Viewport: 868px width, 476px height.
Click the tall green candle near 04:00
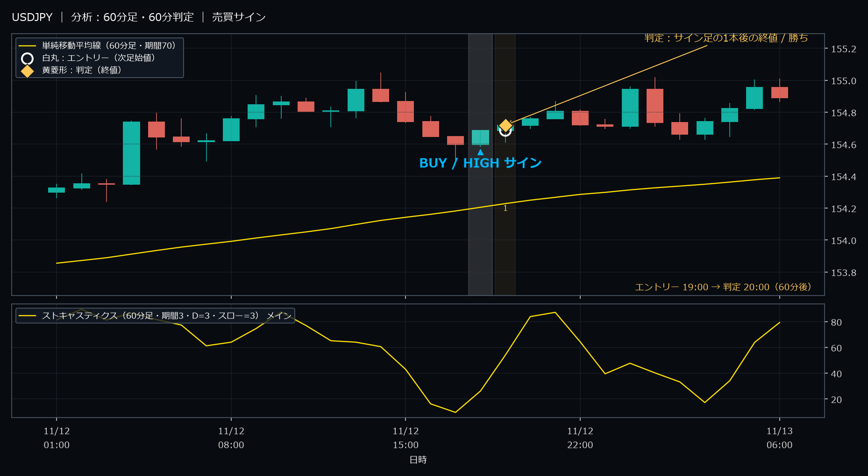coord(131,153)
